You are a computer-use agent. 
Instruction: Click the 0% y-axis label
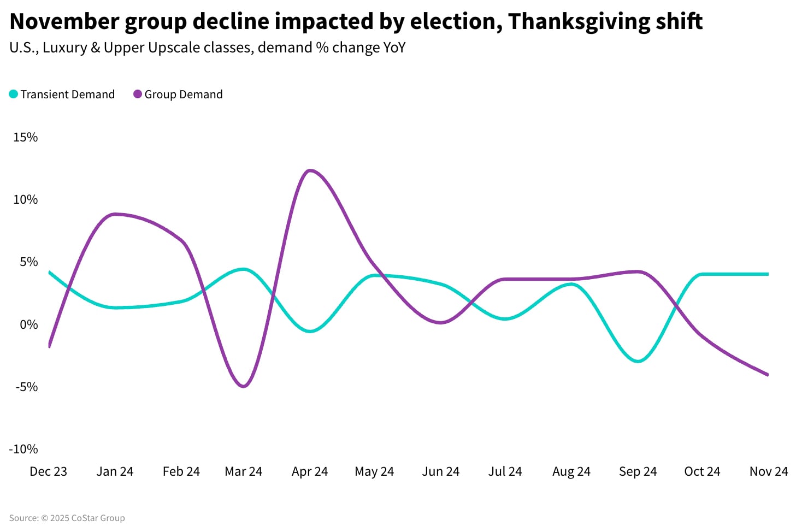(x=28, y=324)
